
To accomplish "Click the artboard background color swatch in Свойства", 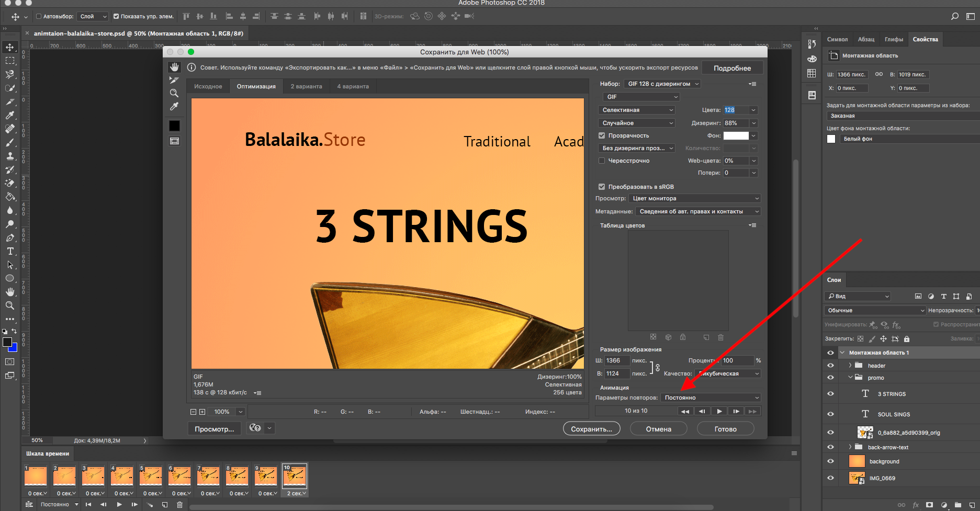I will pyautogui.click(x=831, y=139).
